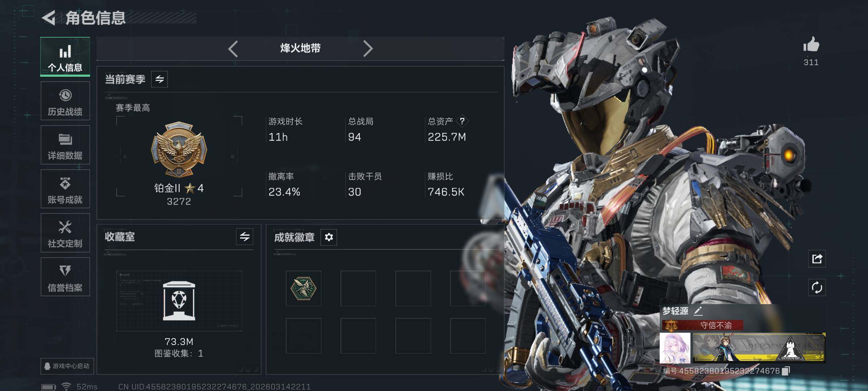Open settings gear for 成就徽章
This screenshot has width=868, height=391.
(329, 237)
